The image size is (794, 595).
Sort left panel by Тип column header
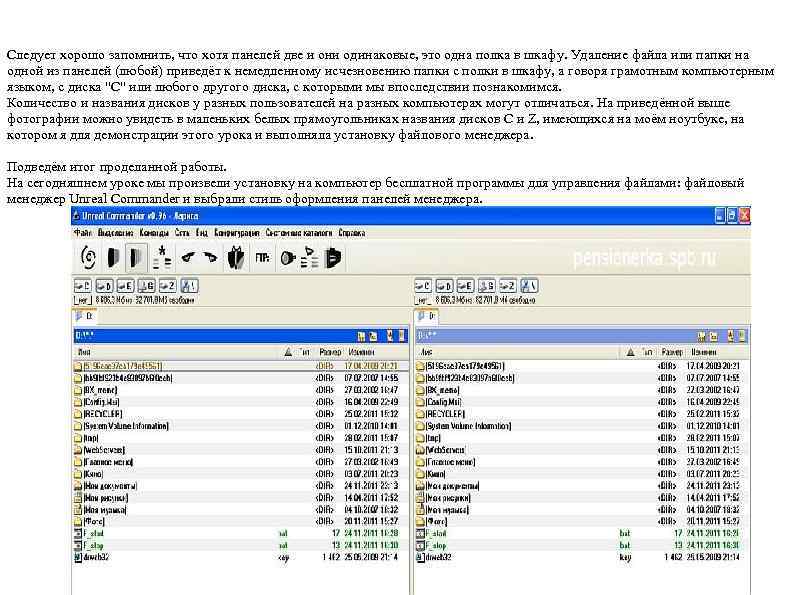(x=304, y=352)
